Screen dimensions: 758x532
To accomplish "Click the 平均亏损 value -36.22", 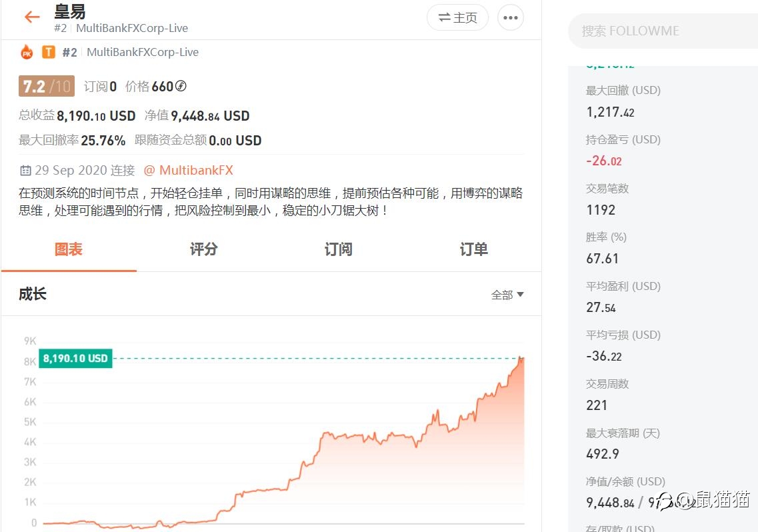I will coord(604,357).
